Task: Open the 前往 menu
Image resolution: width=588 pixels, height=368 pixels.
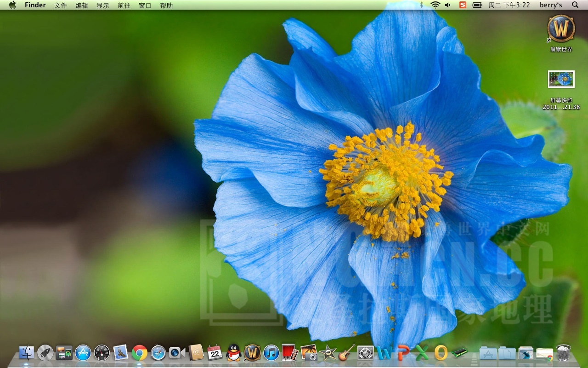Action: (x=124, y=6)
